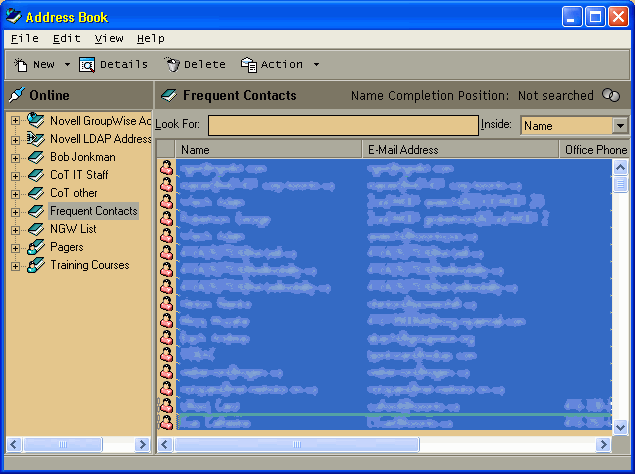Click the Not searched status text
This screenshot has height=474, width=635.
(x=555, y=96)
